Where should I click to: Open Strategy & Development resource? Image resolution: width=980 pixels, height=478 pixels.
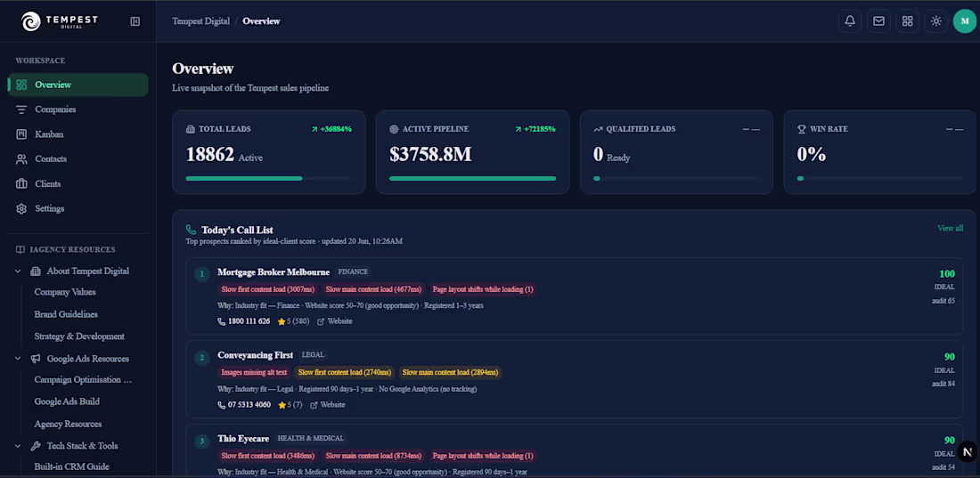tap(79, 336)
